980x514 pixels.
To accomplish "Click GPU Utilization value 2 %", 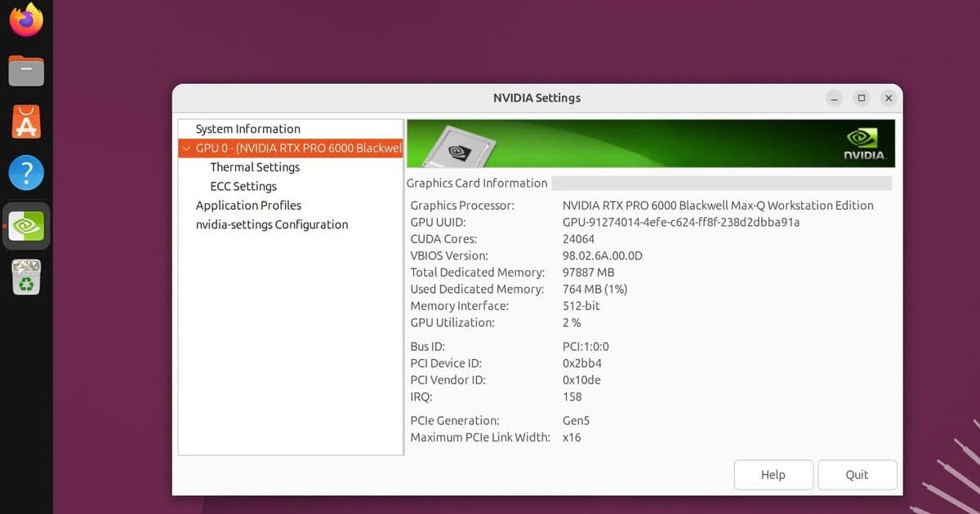I will click(572, 322).
